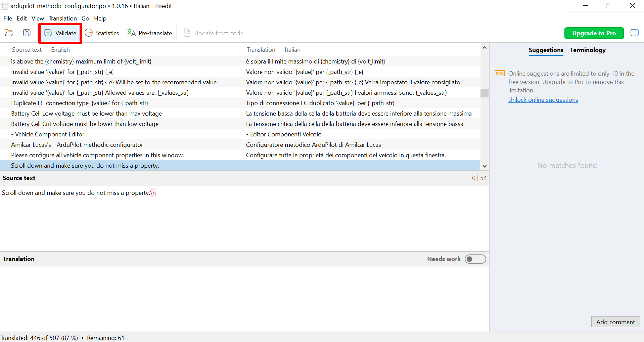Restore down the Poedit window
Viewport: 644px width, 342px height.
click(608, 6)
